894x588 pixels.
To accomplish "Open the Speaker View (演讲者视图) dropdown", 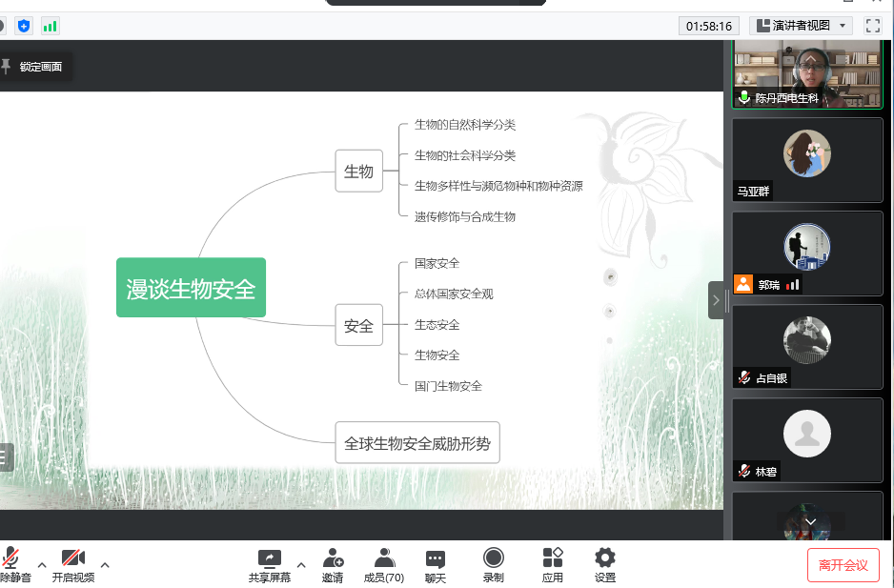I will coord(801,26).
